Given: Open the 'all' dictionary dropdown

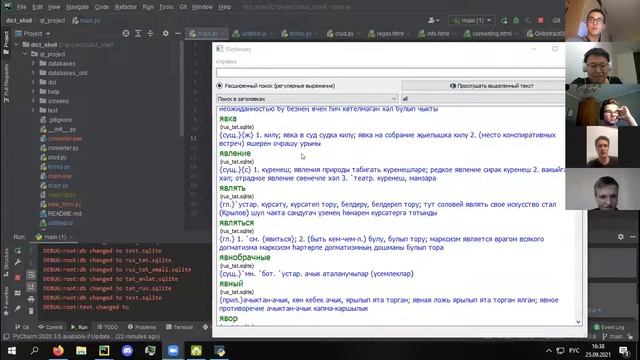Looking at the screenshot, I should [483, 99].
